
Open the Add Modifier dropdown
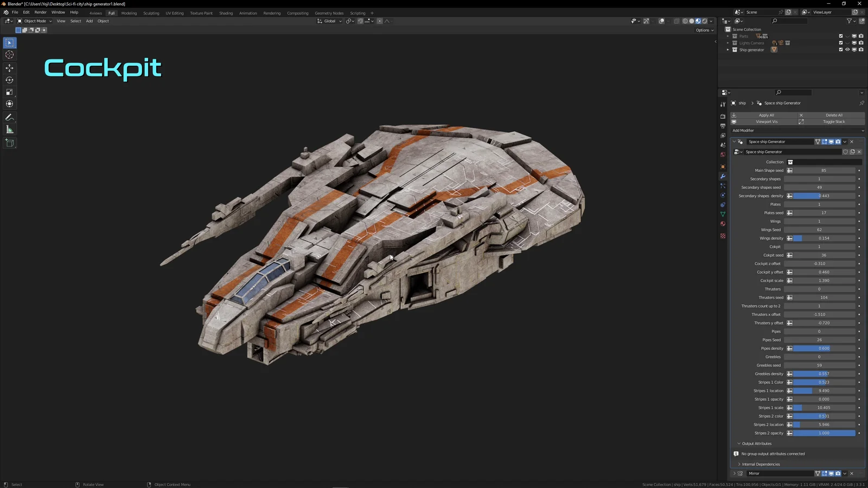coord(796,130)
